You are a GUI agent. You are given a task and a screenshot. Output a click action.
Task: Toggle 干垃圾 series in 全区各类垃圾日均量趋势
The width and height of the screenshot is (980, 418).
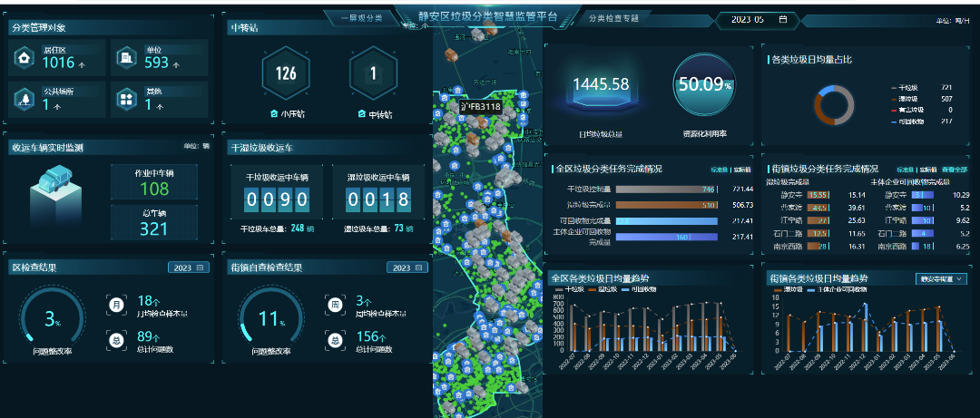569,289
